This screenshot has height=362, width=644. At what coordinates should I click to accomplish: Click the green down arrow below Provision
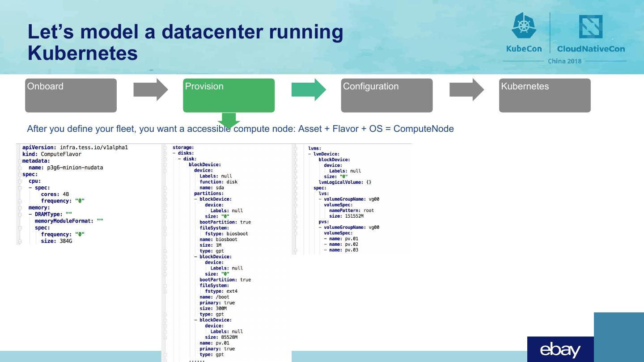(229, 120)
